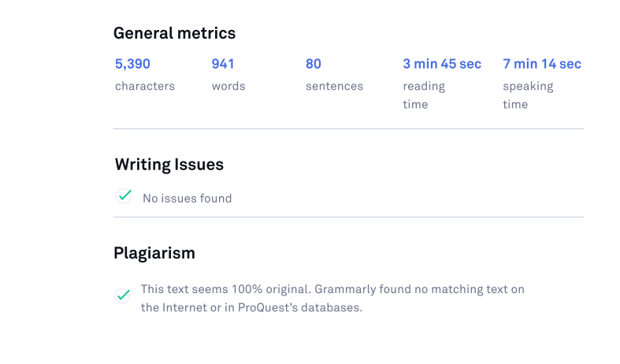620x364 pixels.
Task: Click the green checkmark beside No issues found
Action: [x=124, y=196]
